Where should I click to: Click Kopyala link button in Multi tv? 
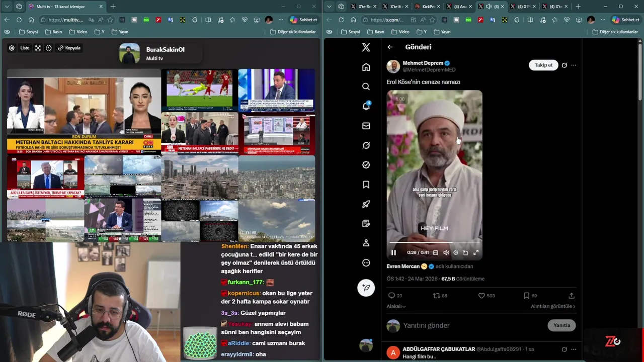[69, 48]
